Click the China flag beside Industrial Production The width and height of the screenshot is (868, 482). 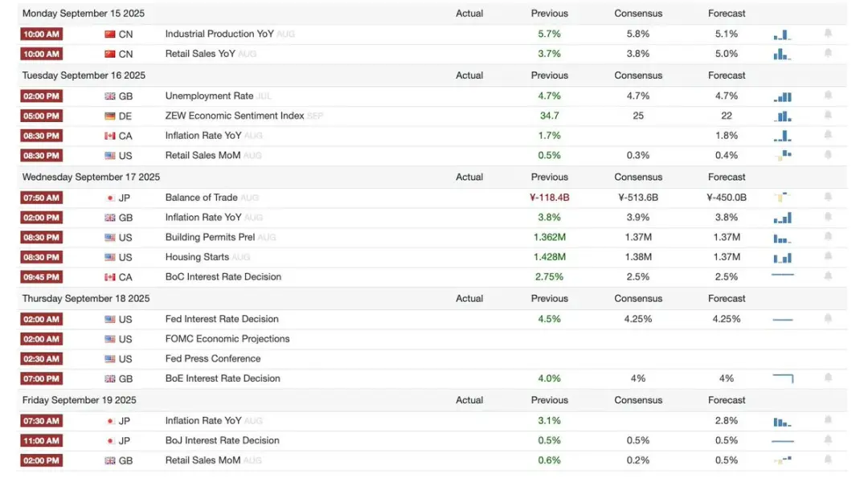(x=110, y=35)
